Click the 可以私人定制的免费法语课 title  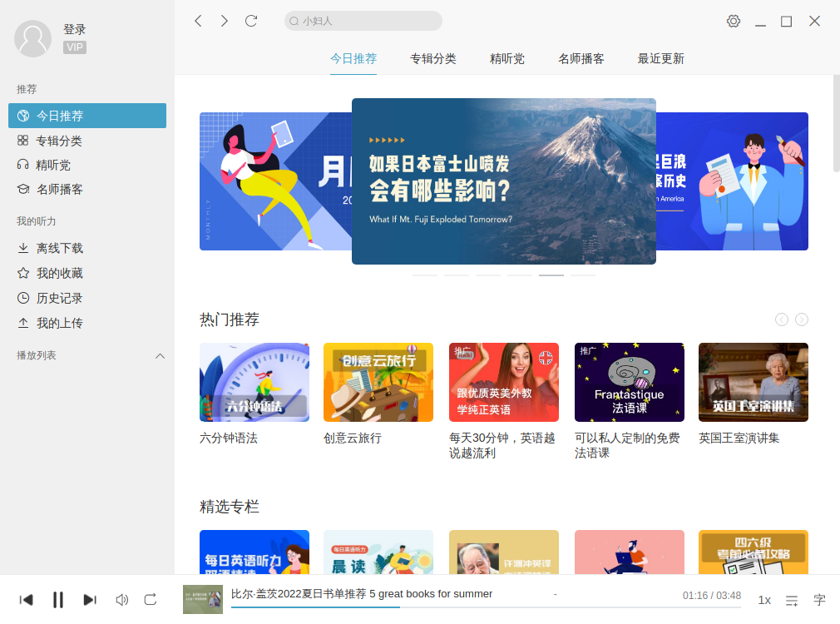click(627, 445)
